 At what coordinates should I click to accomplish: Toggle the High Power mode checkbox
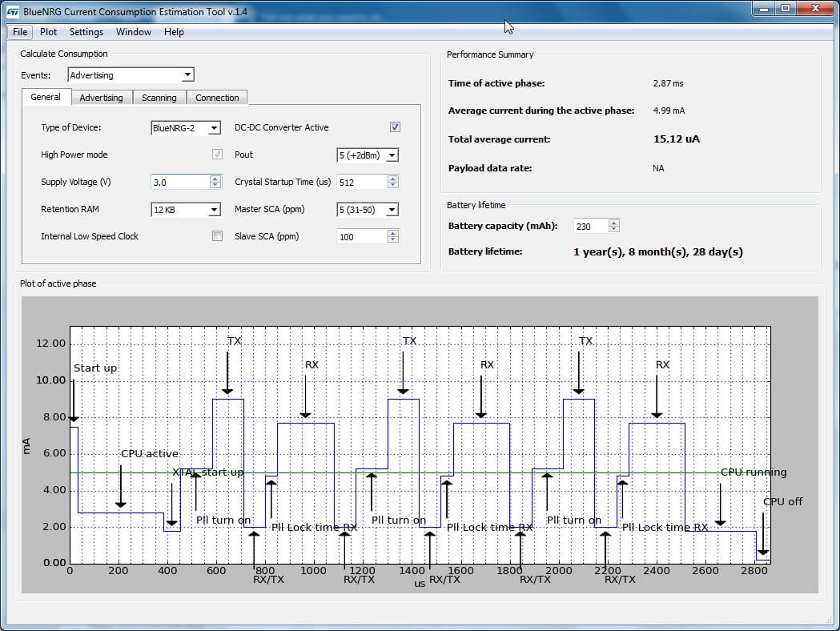pyautogui.click(x=217, y=155)
